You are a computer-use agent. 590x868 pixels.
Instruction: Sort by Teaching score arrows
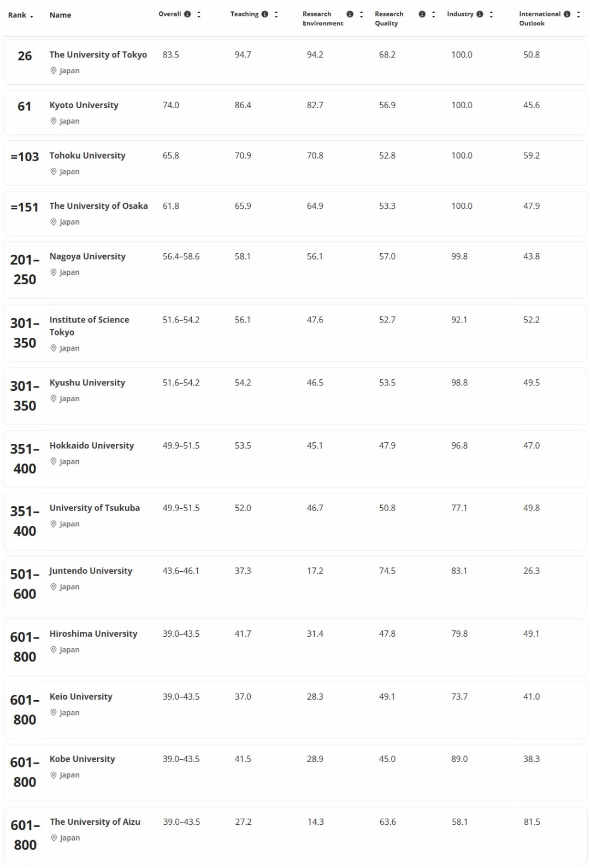276,14
